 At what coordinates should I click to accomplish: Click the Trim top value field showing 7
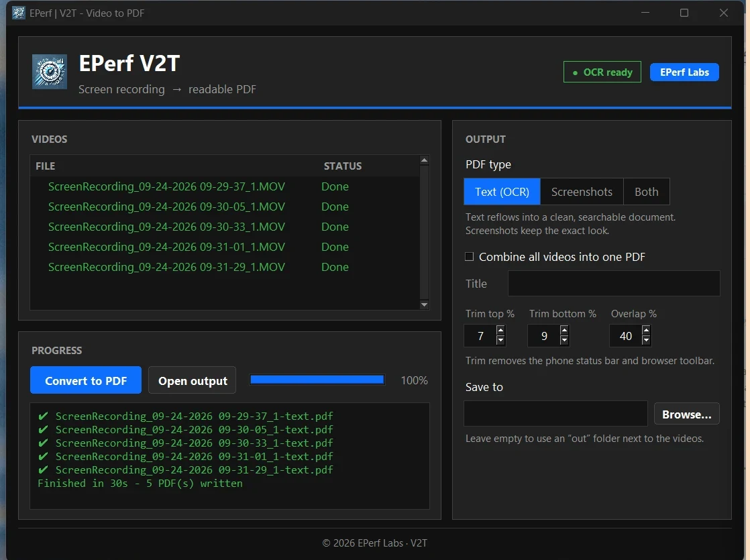coord(480,336)
